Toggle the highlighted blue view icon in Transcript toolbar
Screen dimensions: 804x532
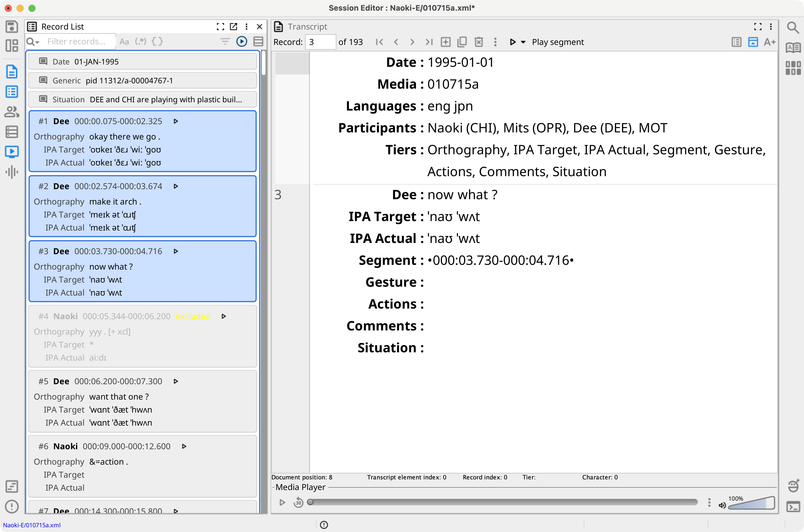[x=753, y=42]
